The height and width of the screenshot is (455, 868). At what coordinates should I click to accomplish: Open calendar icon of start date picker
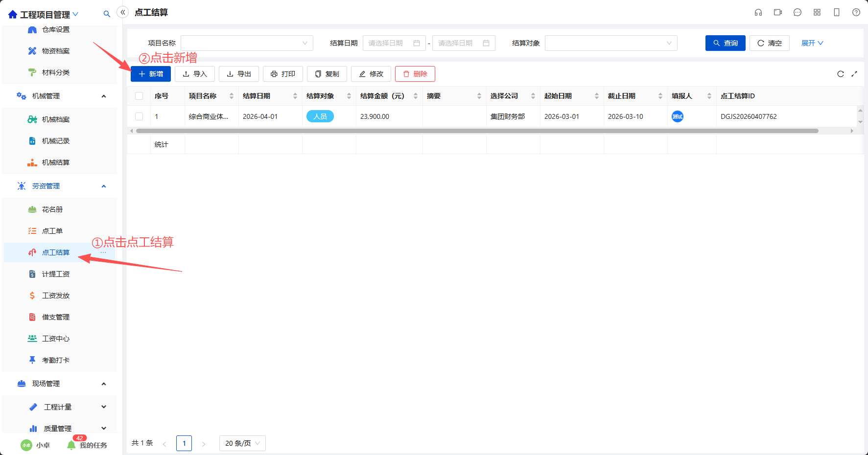coord(417,43)
